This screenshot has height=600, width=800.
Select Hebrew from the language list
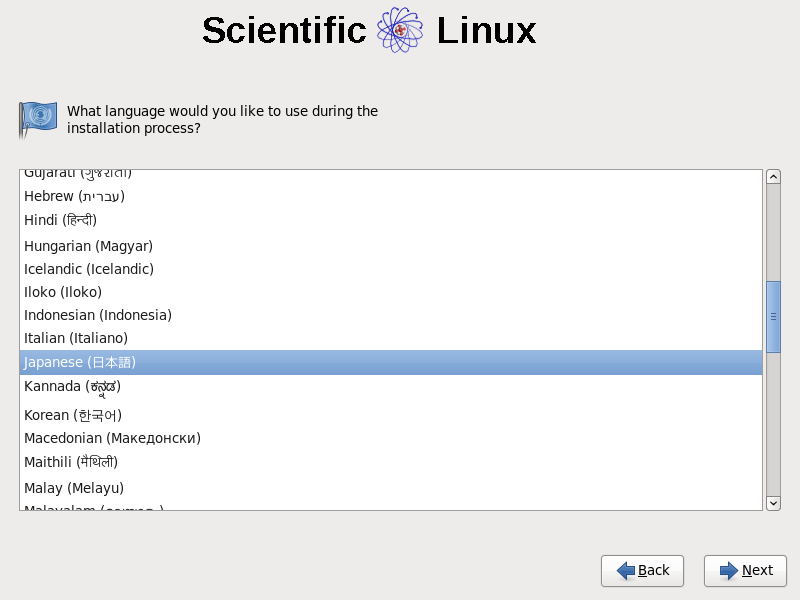coord(74,196)
